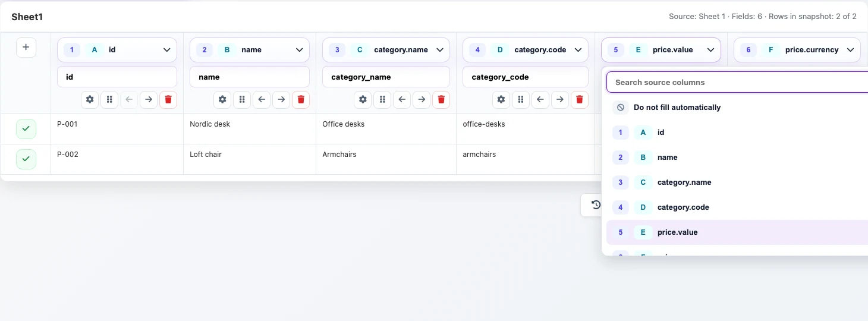Screen dimensions: 868x321
Task: Open the F price.currency source dropdown
Action: coord(797,50)
